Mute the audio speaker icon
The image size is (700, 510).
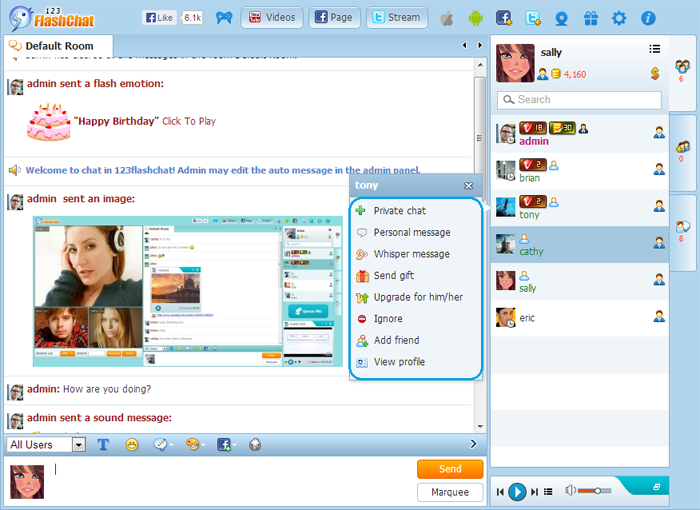(570, 491)
